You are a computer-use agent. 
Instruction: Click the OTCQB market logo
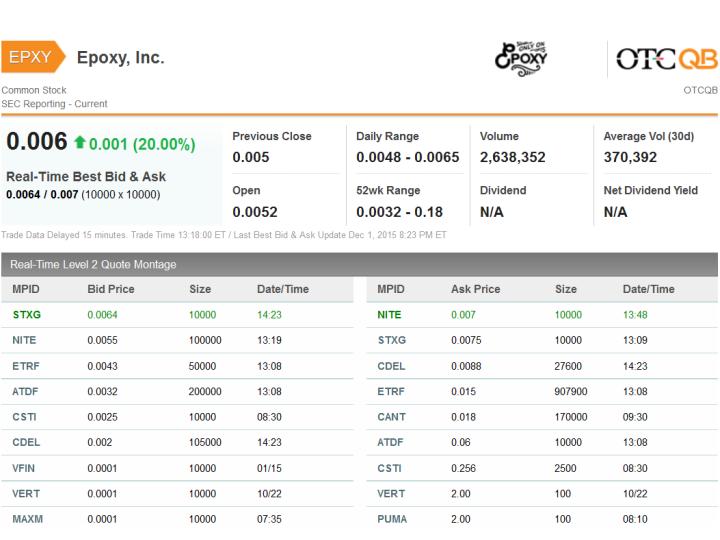coord(667,60)
